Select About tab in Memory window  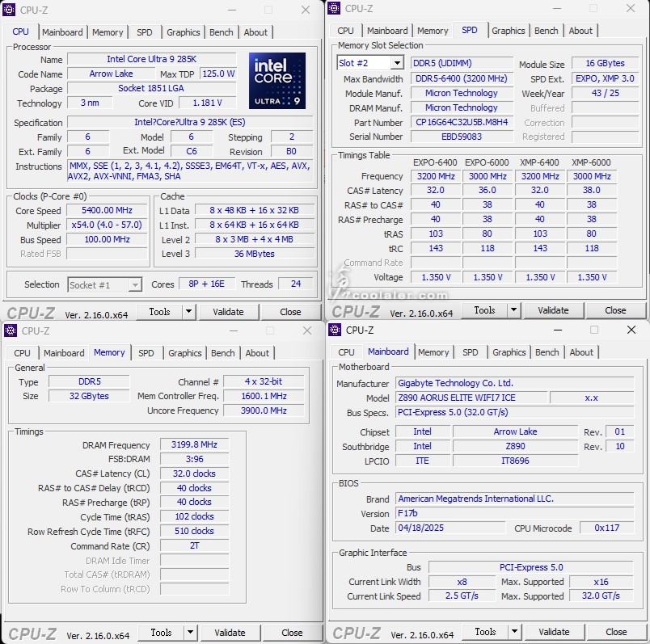coord(257,353)
